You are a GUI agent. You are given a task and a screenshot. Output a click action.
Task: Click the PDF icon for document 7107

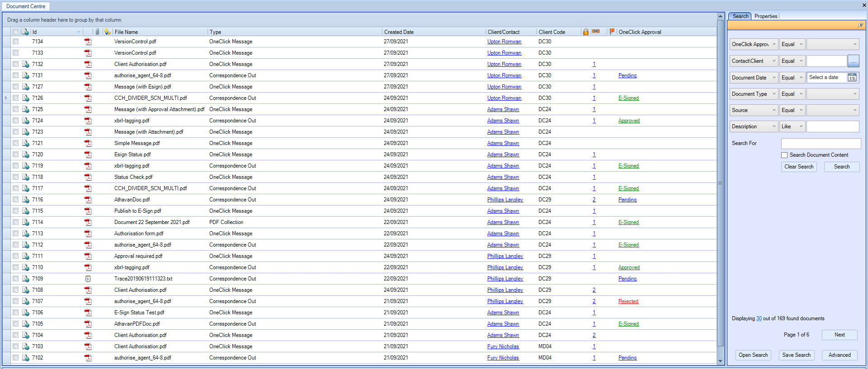(x=88, y=301)
